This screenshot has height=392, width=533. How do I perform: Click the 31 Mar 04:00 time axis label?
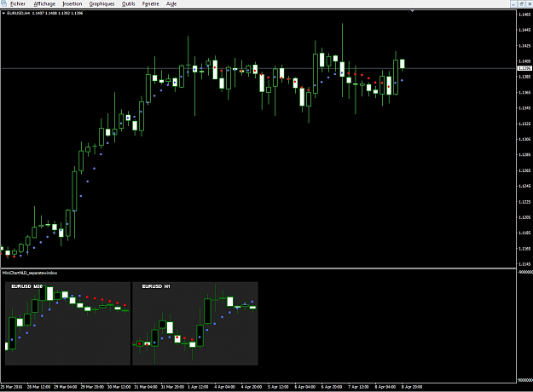[146, 387]
